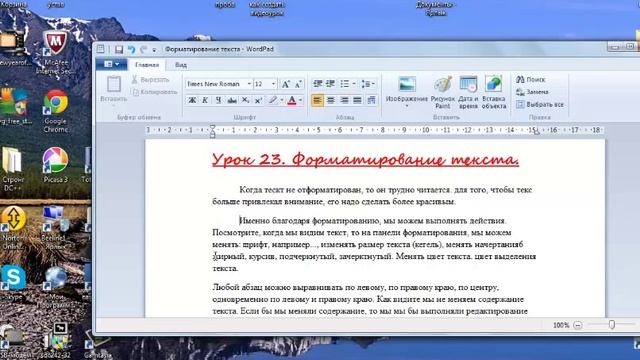Toggle strikethrough abc formatting

pos(232,100)
